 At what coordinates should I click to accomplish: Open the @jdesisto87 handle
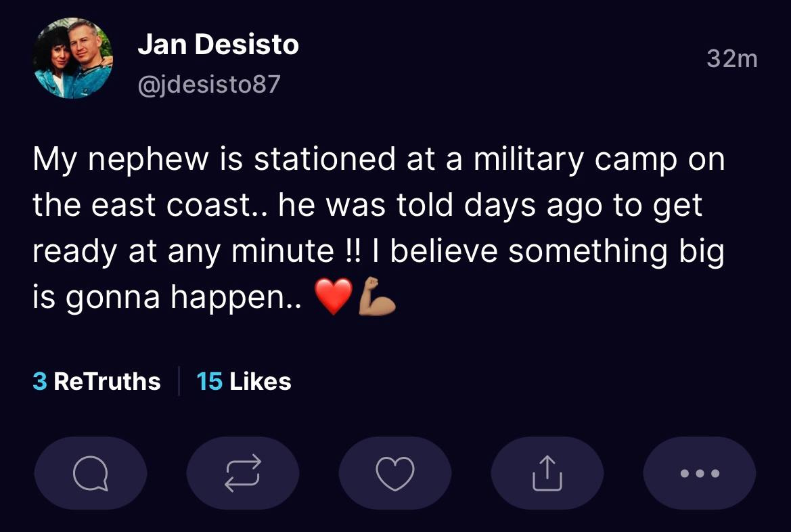coord(209,85)
